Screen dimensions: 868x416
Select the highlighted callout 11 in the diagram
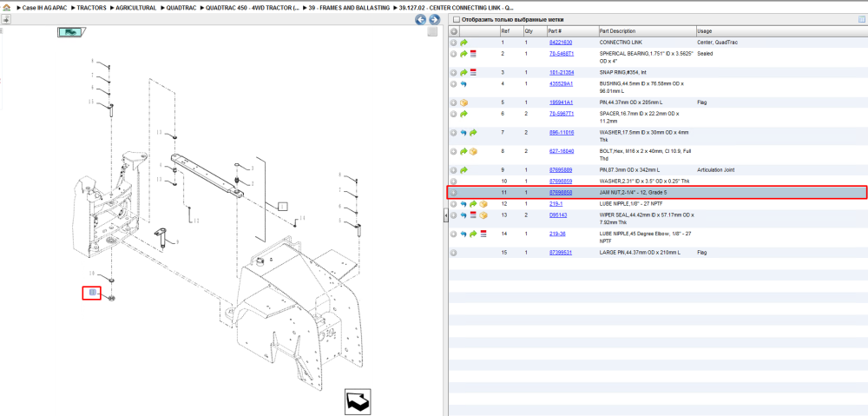coord(92,293)
